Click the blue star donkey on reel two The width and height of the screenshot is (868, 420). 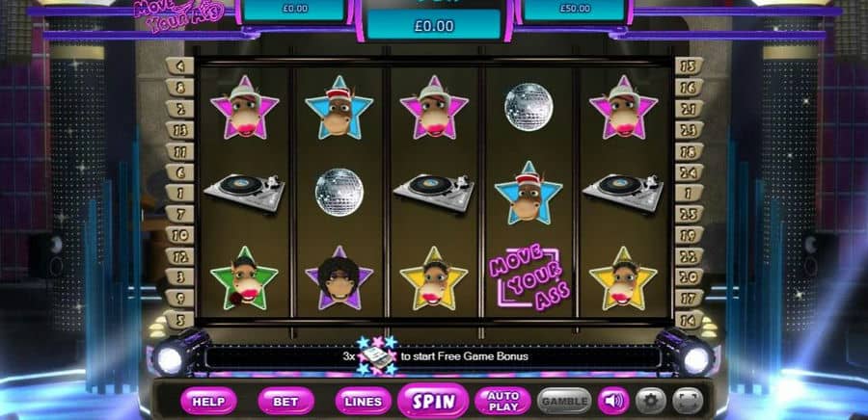(339, 107)
